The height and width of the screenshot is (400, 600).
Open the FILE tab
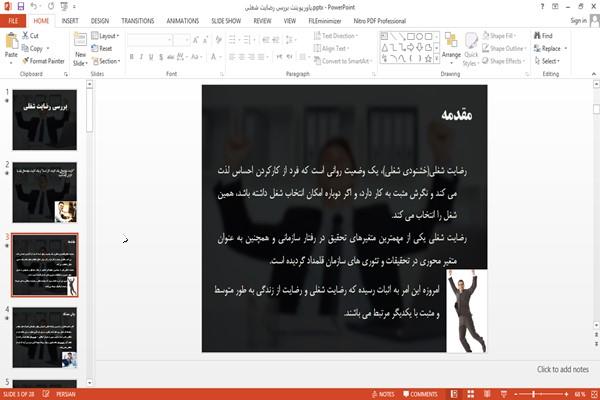click(13, 21)
